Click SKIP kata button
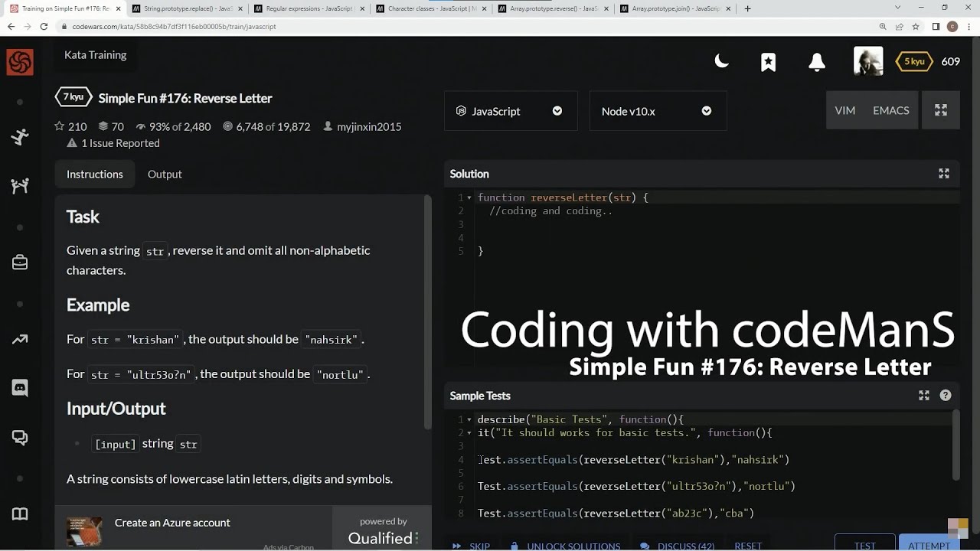Screen dimensions: 980x551 (471, 546)
